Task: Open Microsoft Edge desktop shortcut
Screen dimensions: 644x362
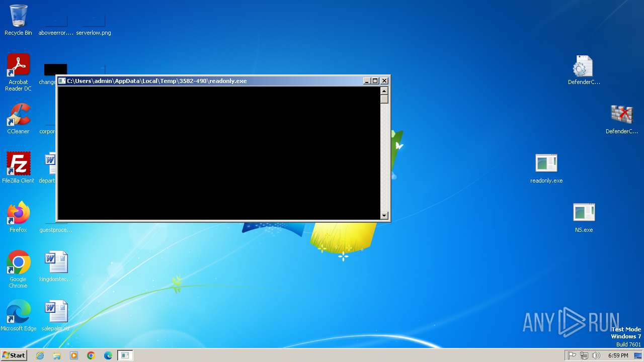Action: pyautogui.click(x=18, y=316)
